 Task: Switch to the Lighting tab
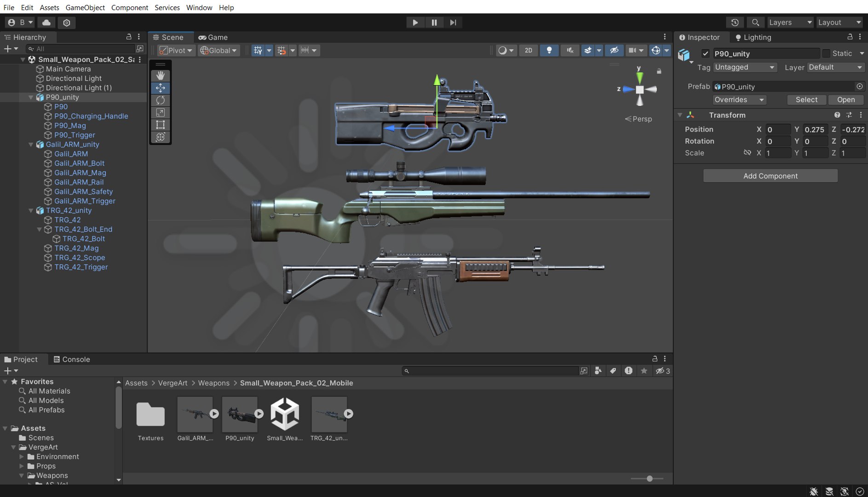click(x=753, y=37)
